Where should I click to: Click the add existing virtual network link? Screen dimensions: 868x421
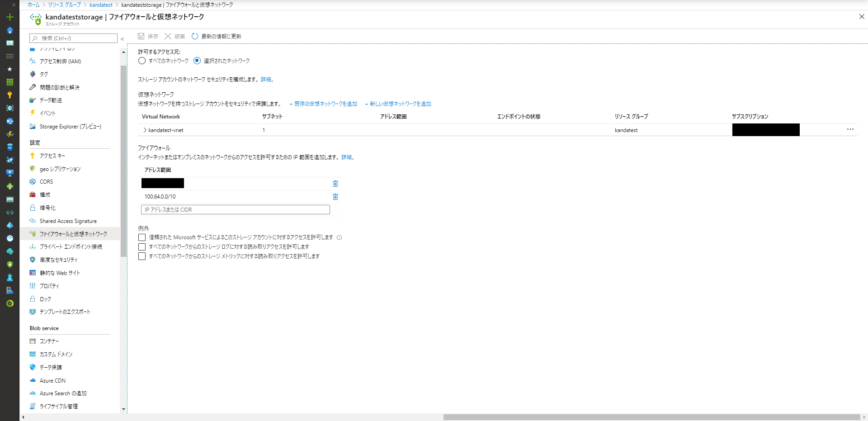click(x=323, y=104)
